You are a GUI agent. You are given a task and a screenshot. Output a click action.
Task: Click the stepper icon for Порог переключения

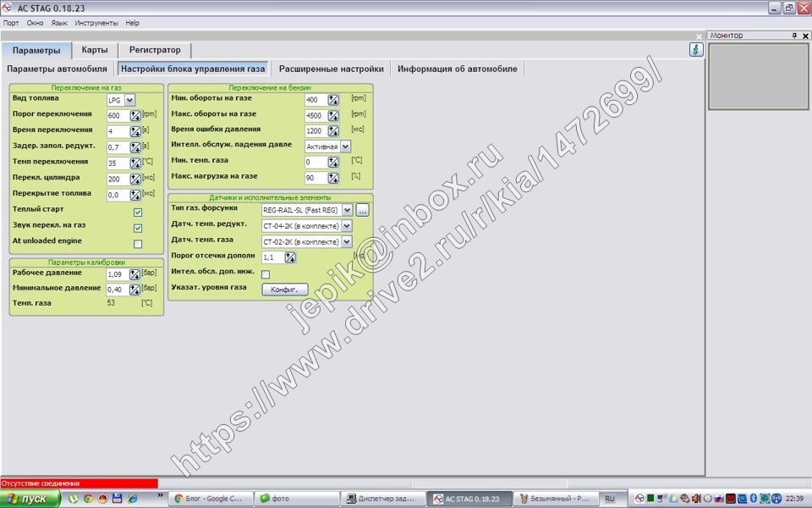pyautogui.click(x=135, y=116)
